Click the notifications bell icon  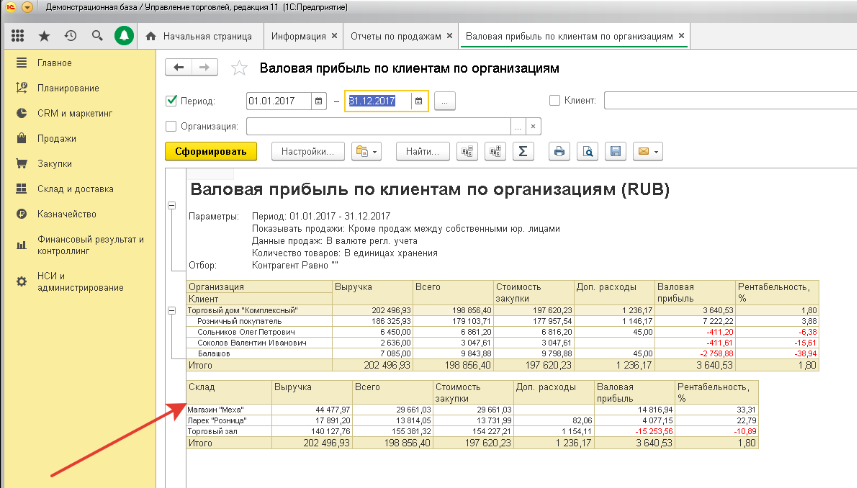pyautogui.click(x=123, y=36)
